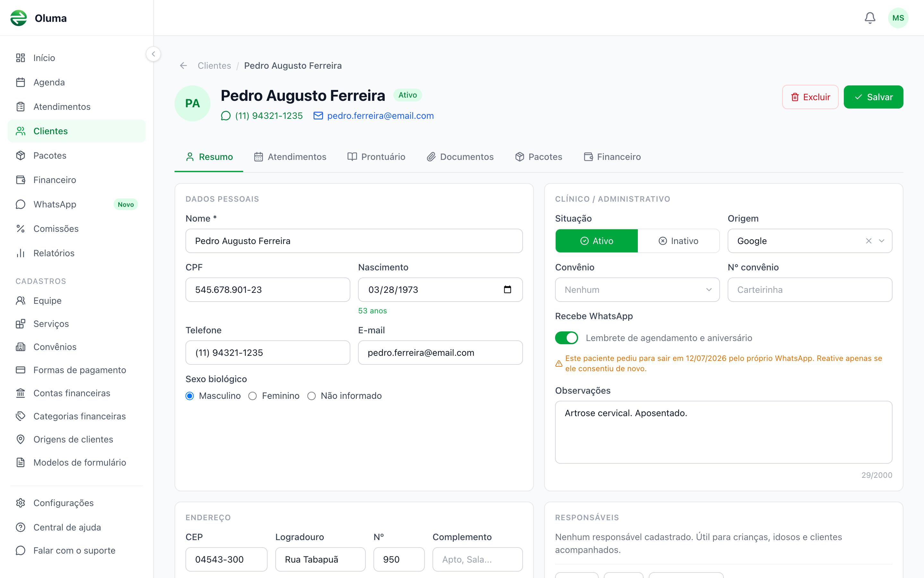Click the WhatsApp chat icon in sidebar
Image resolution: width=924 pixels, height=578 pixels.
(x=21, y=205)
